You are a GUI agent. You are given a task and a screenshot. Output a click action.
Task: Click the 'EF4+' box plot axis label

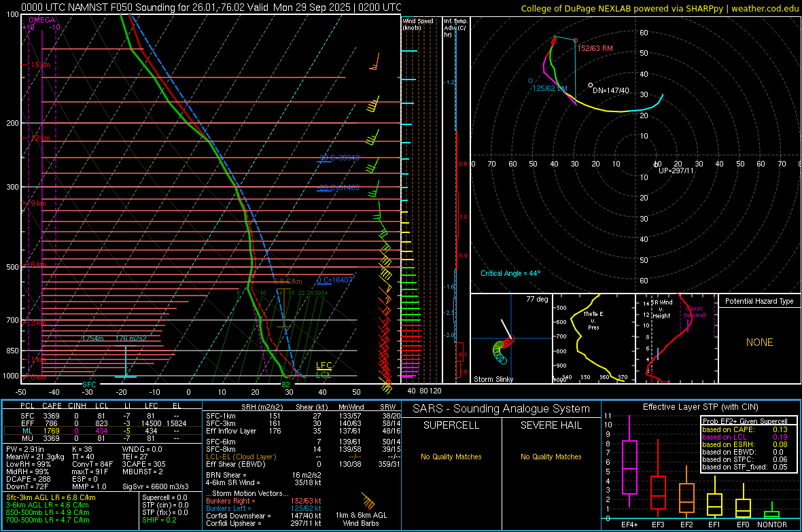tap(629, 525)
